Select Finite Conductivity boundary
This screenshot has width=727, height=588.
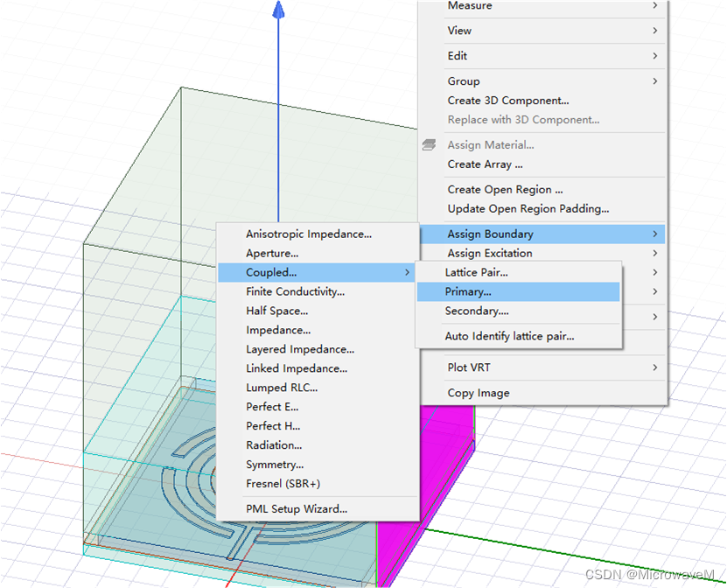318,291
